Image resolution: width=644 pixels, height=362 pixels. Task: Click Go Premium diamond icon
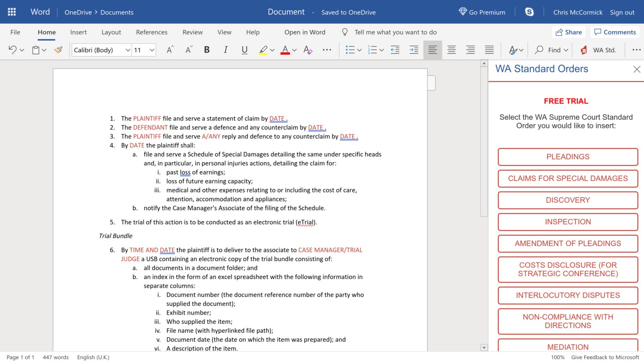(x=462, y=11)
